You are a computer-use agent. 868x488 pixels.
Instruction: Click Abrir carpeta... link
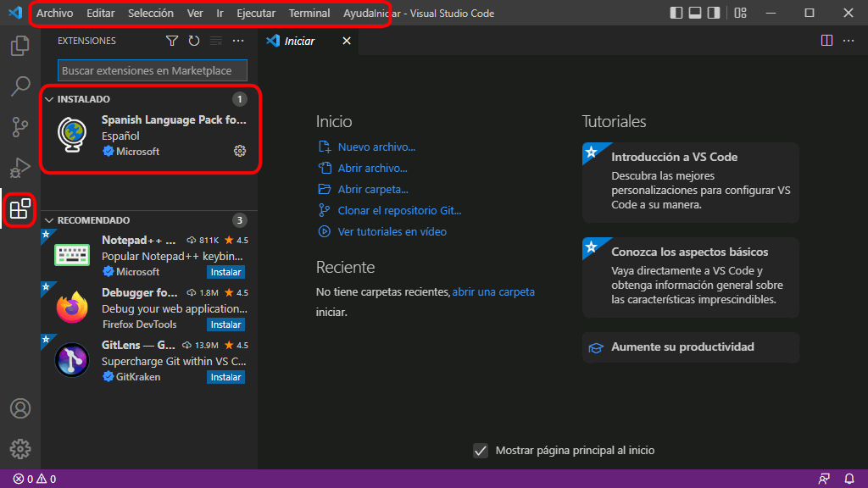373,189
